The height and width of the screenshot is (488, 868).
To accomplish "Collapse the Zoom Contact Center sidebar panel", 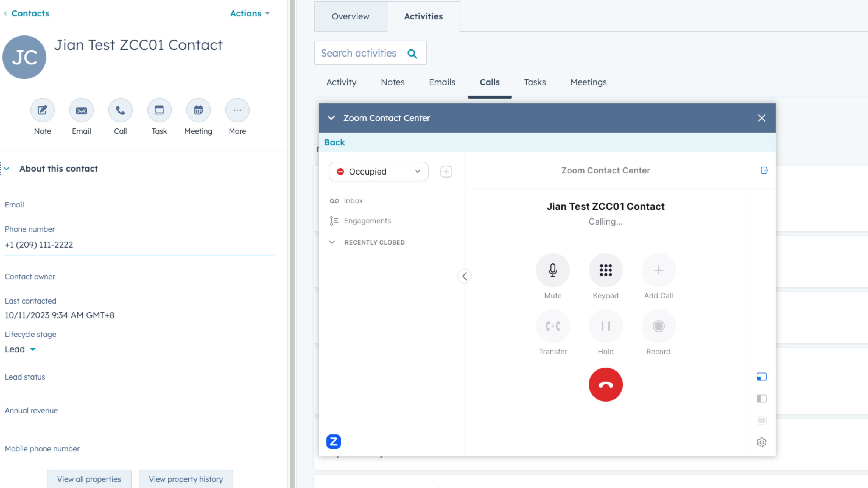I will click(465, 276).
